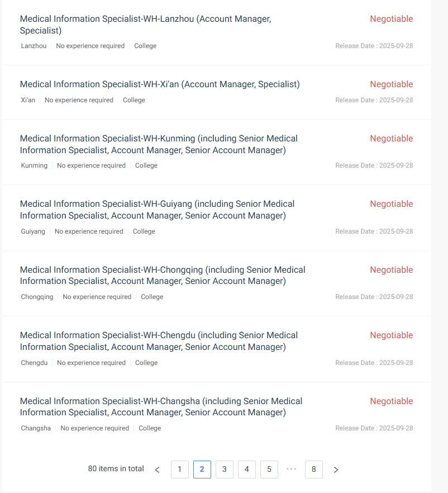448x493 pixels.
Task: Go to last page 8
Action: 314,470
